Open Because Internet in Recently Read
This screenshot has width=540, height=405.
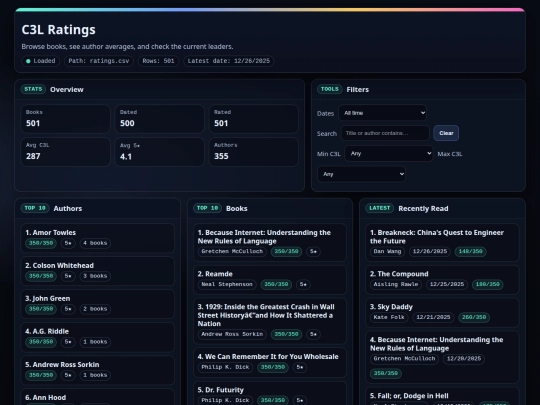tap(442, 357)
